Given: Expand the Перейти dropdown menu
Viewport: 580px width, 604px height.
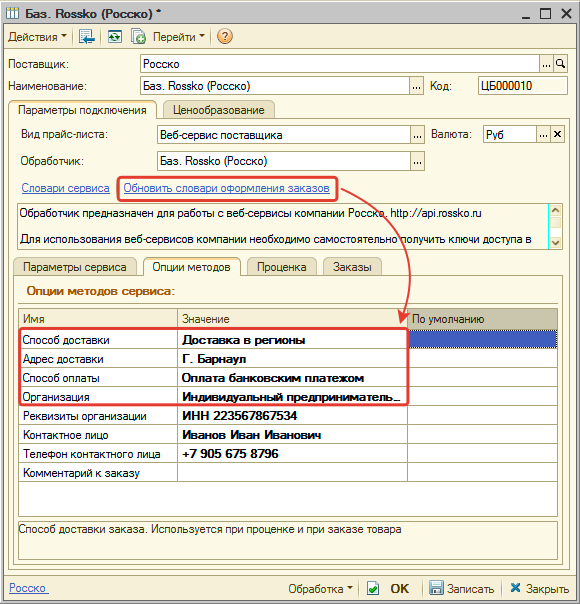Looking at the screenshot, I should coord(179,37).
